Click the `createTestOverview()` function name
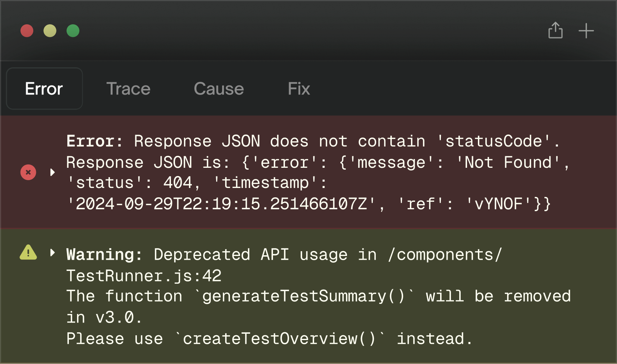 coord(280,339)
